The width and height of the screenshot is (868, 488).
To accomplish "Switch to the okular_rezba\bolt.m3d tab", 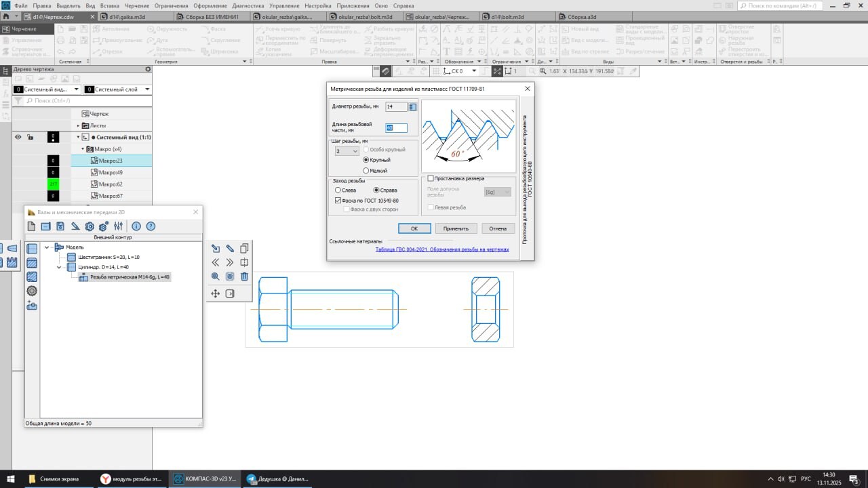I will tap(365, 16).
